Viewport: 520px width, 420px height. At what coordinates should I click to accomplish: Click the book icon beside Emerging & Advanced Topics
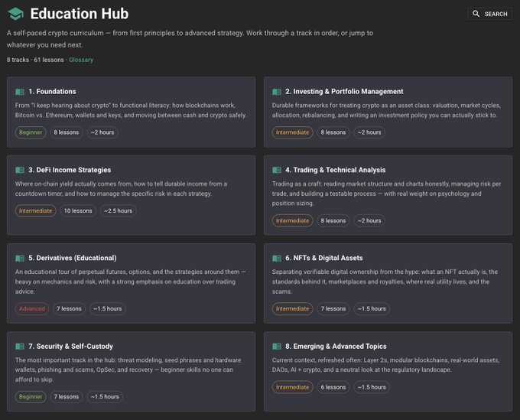click(x=277, y=347)
